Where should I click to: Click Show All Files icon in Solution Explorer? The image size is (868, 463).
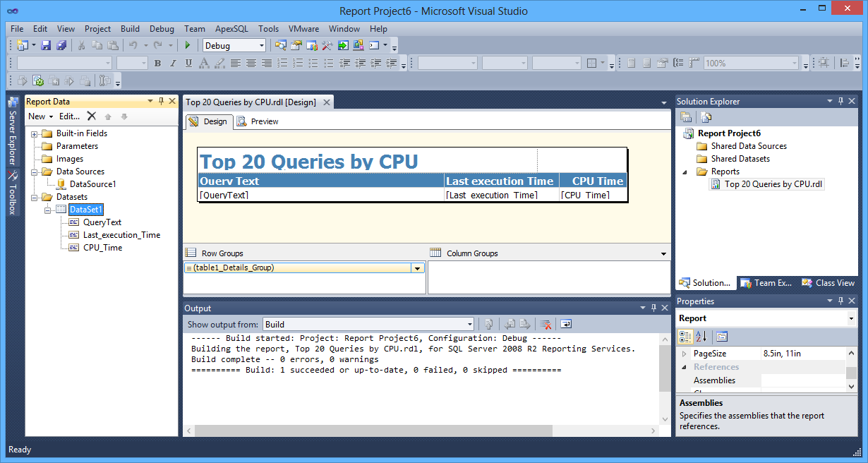[706, 117]
